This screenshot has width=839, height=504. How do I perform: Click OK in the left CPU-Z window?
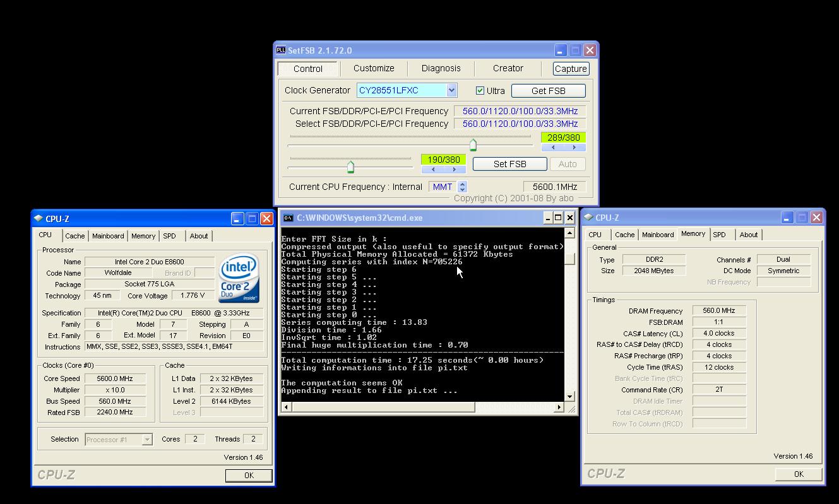tap(249, 476)
